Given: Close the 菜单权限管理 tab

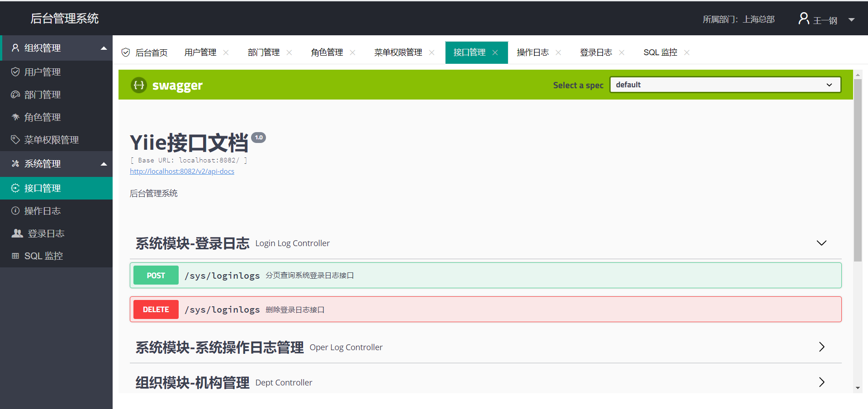Looking at the screenshot, I should pos(432,52).
